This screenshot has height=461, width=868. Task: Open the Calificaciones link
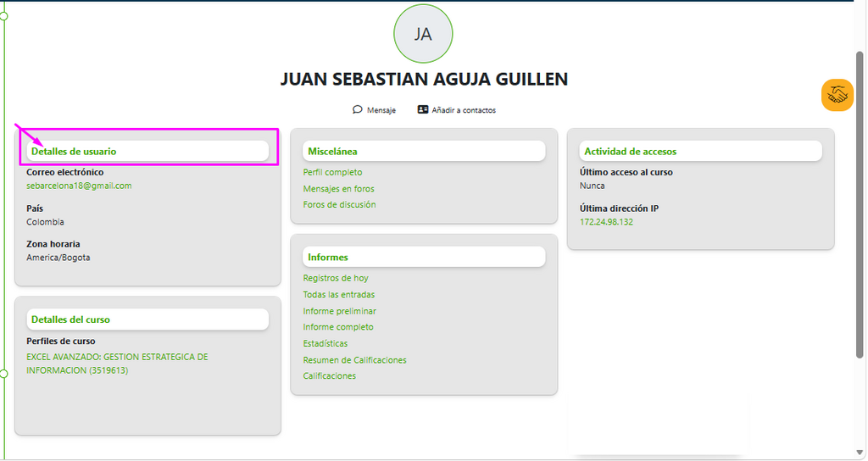[x=330, y=376]
